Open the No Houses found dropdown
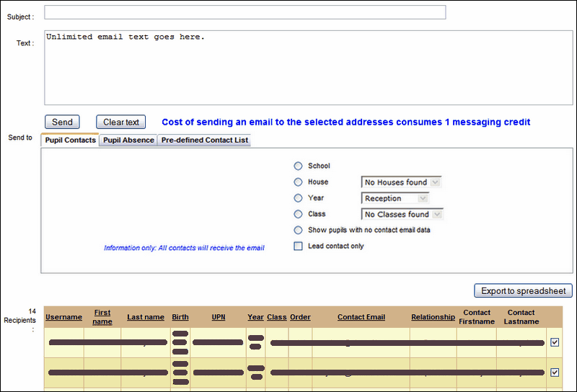577x392 pixels. [402, 182]
